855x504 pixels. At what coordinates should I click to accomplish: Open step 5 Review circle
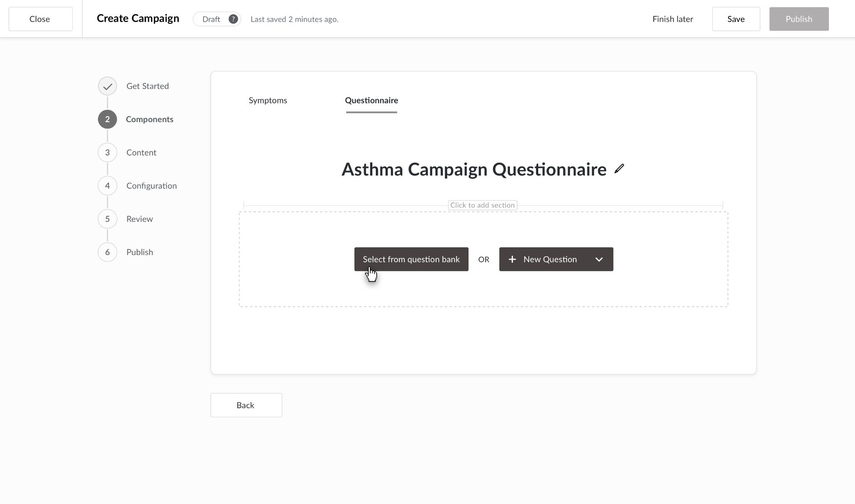point(107,219)
